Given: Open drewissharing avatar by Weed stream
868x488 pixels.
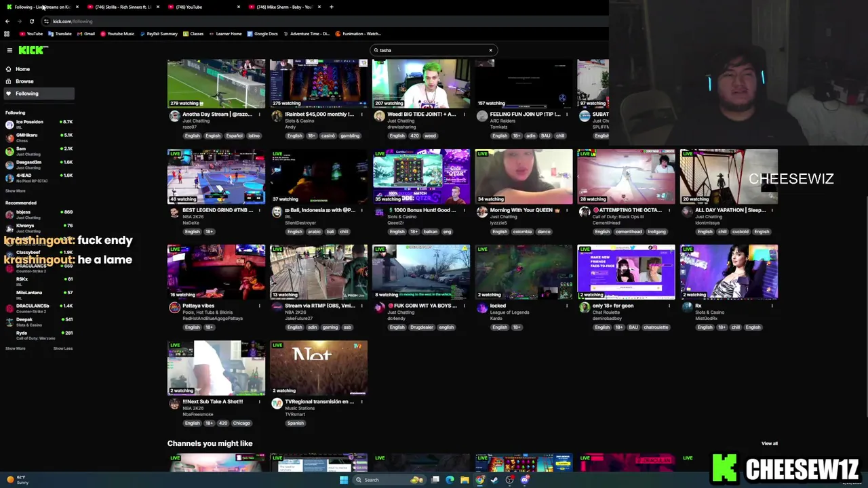Looking at the screenshot, I should pos(379,117).
